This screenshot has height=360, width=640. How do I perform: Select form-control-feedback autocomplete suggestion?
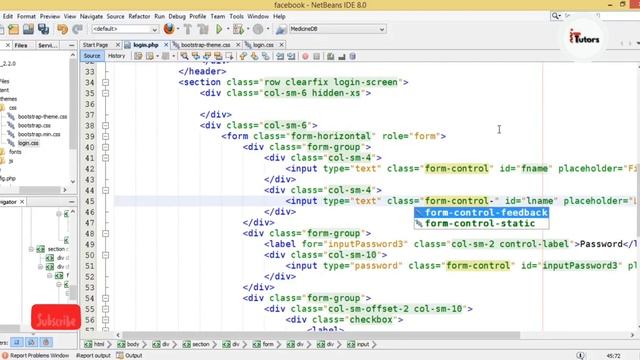coord(481,213)
